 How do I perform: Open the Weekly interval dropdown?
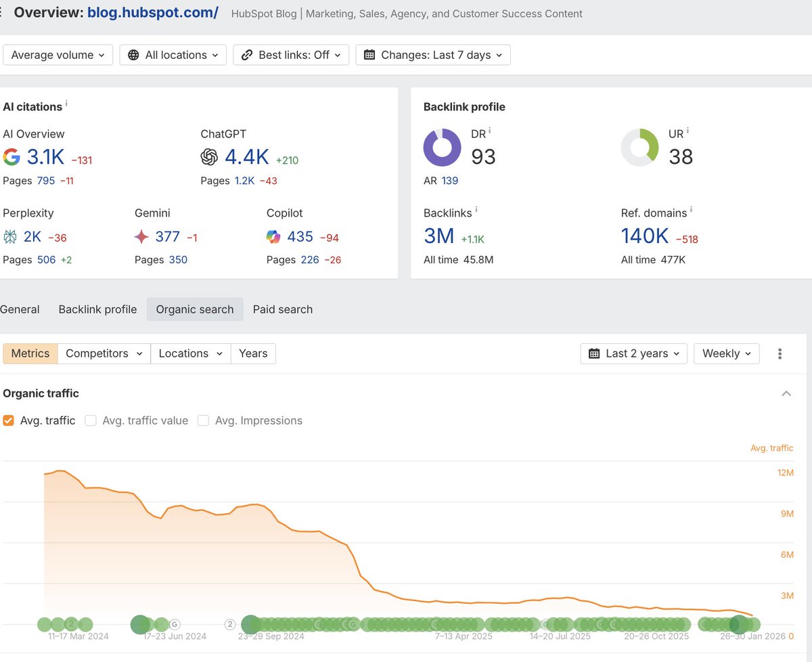[x=727, y=353]
